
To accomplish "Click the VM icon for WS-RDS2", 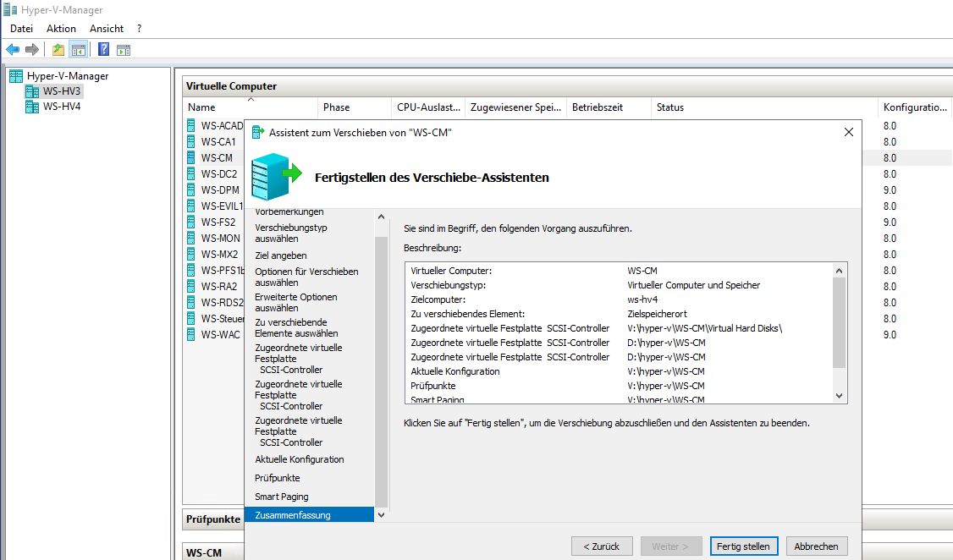I will [x=190, y=303].
